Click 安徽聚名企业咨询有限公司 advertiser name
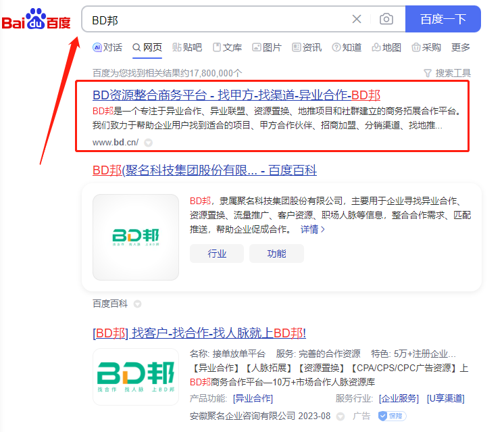This screenshot has height=432, width=504. coord(243,416)
